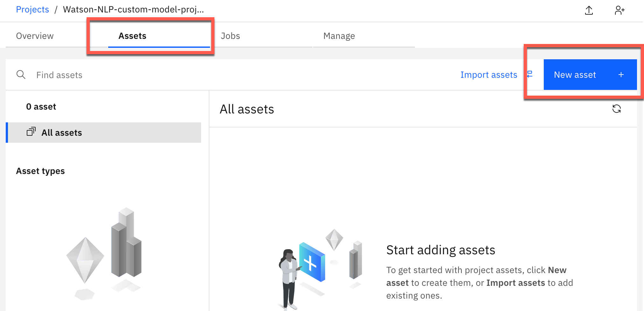Click the Projects breadcrumb link
This screenshot has width=644, height=311.
coord(32,9)
